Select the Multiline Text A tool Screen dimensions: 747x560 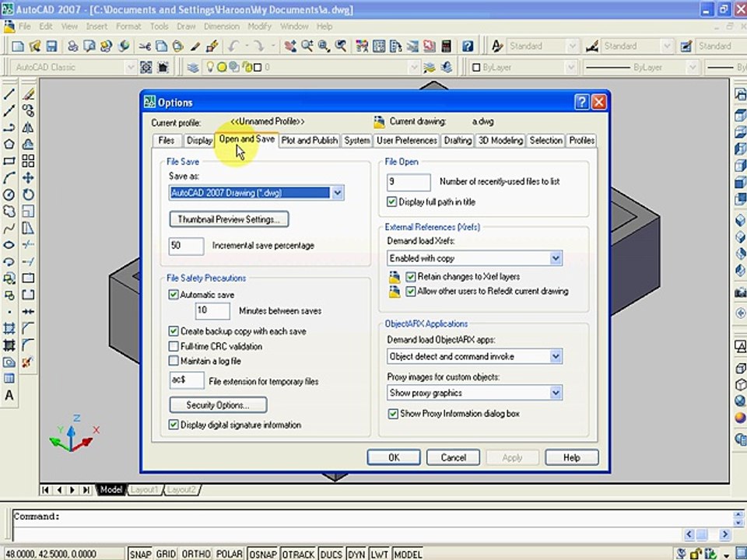click(9, 395)
